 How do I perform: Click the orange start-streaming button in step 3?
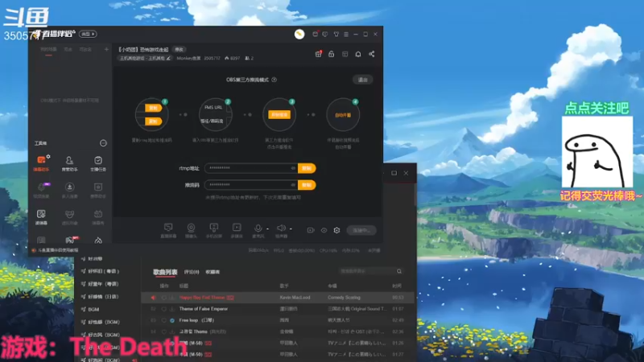(x=279, y=114)
